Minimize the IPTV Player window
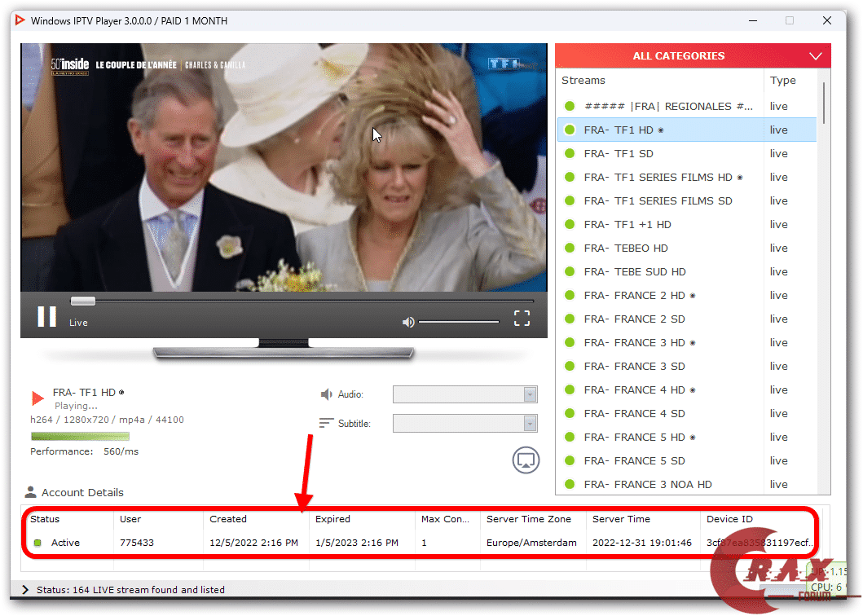863x616 pixels. pos(753,20)
